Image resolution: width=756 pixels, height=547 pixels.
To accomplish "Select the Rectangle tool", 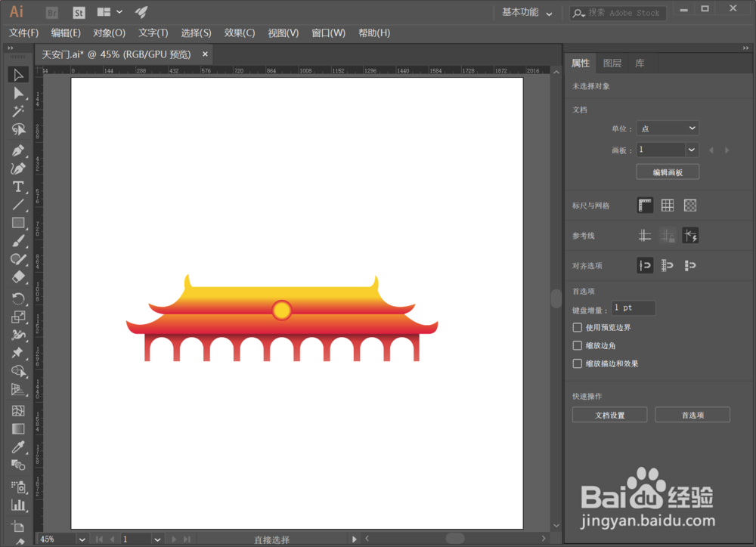I will (x=19, y=222).
